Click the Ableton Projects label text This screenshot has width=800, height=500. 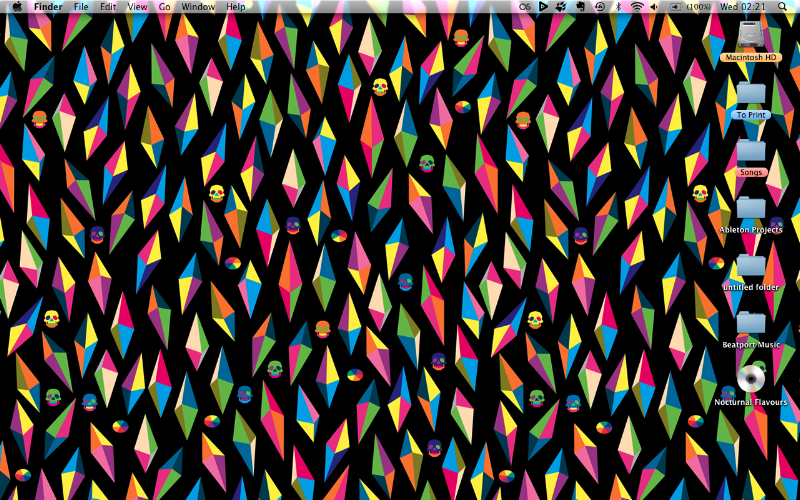(751, 230)
